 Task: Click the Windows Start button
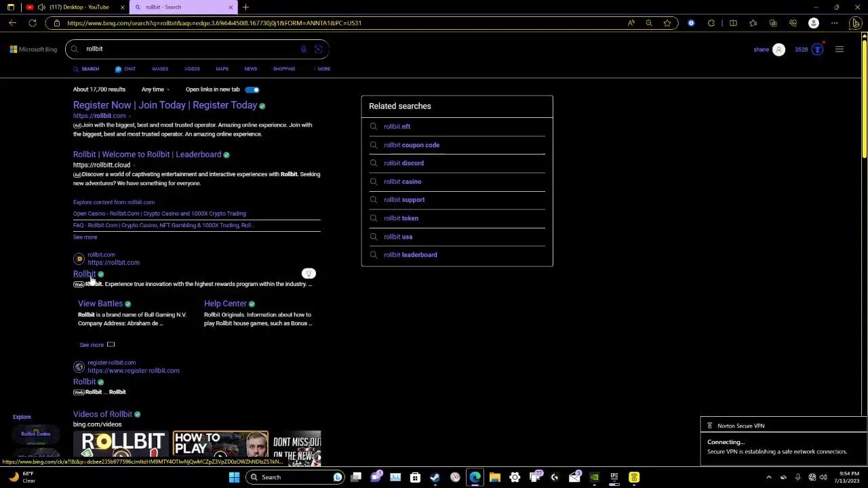click(x=234, y=477)
